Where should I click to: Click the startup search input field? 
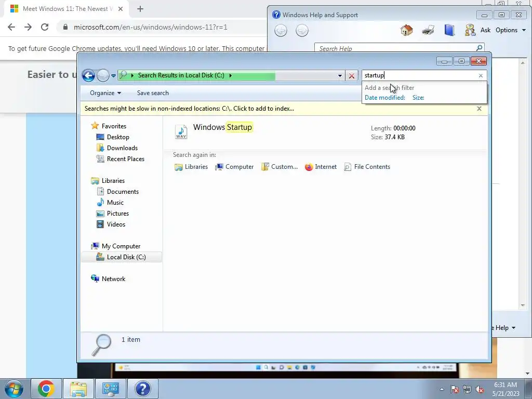[420, 75]
